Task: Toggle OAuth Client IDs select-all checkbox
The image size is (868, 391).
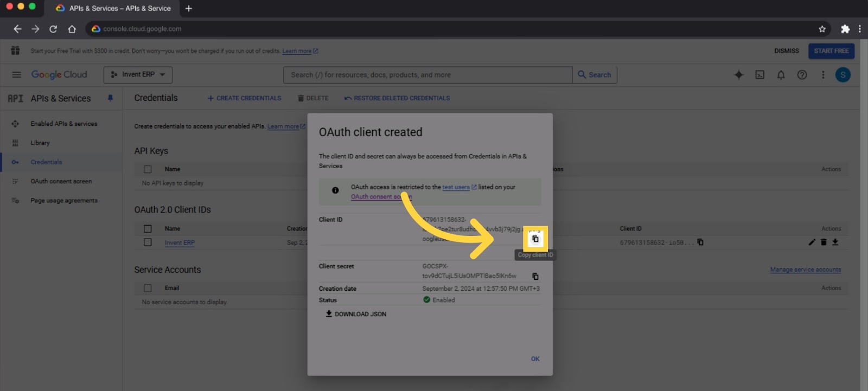Action: pyautogui.click(x=148, y=229)
